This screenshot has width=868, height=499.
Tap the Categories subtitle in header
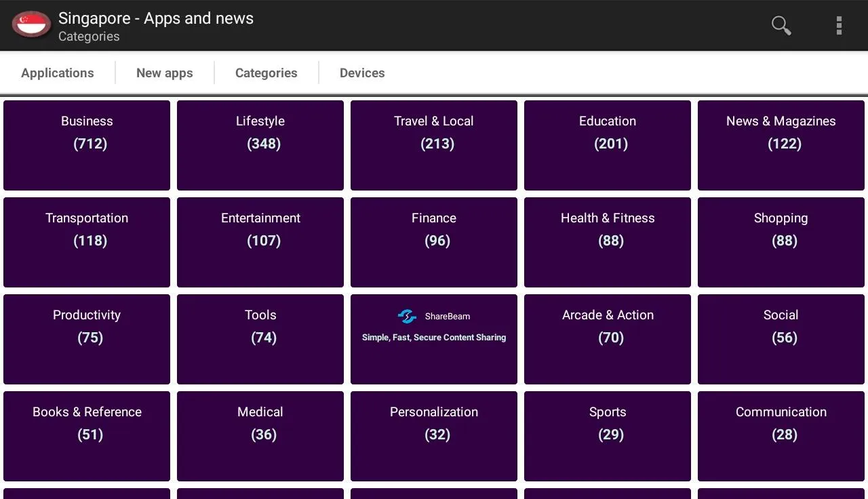[89, 37]
